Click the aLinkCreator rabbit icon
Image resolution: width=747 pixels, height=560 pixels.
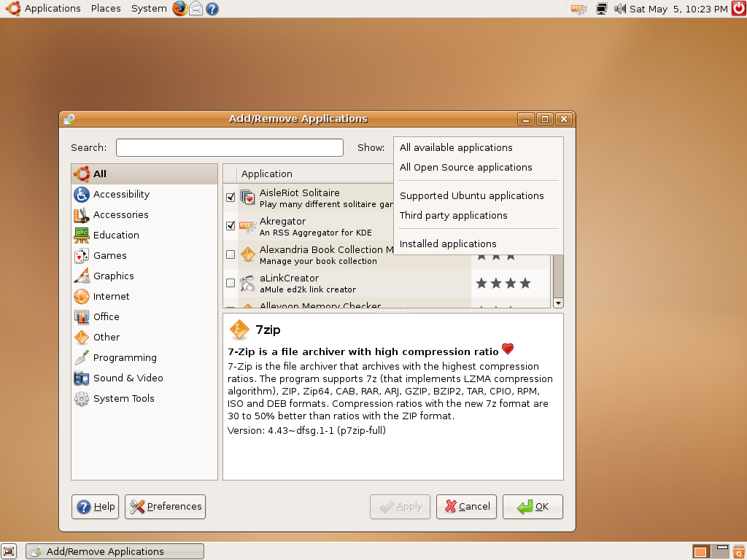click(248, 283)
